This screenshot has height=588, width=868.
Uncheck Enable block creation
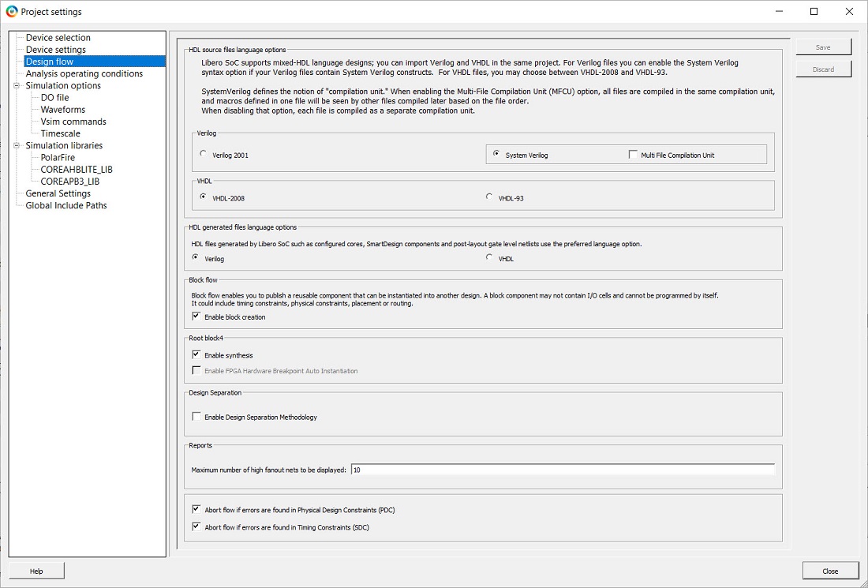(x=196, y=316)
